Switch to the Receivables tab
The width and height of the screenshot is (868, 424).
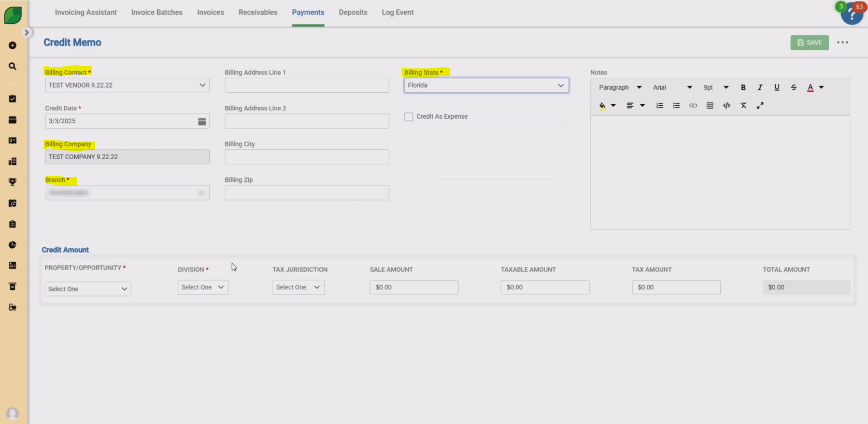point(258,12)
